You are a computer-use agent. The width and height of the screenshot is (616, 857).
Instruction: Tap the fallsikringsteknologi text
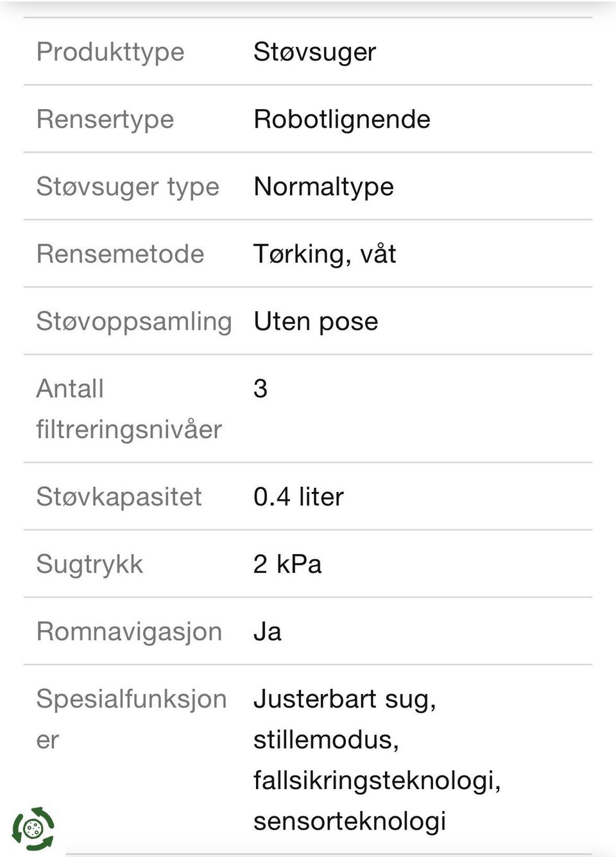(377, 781)
